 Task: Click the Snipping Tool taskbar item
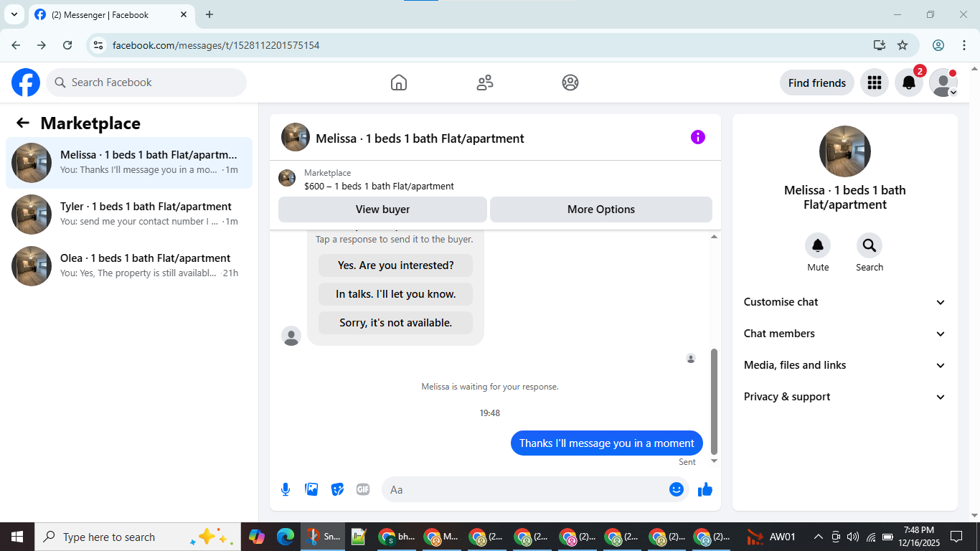[x=324, y=537]
